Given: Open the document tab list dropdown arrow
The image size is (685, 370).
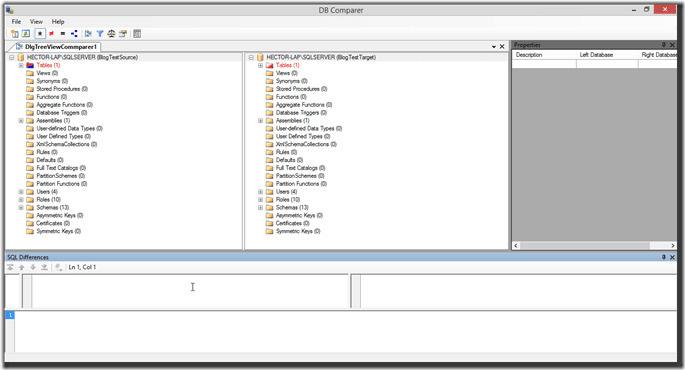Looking at the screenshot, I should pyautogui.click(x=494, y=46).
